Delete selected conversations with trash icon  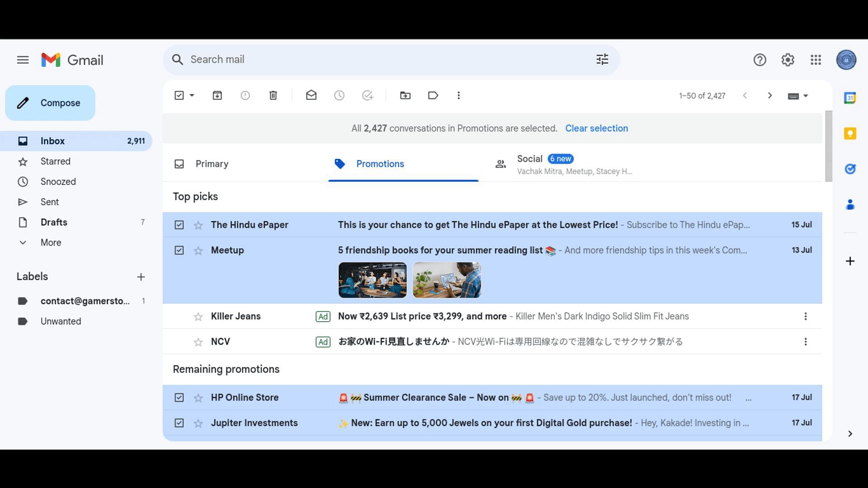point(273,95)
